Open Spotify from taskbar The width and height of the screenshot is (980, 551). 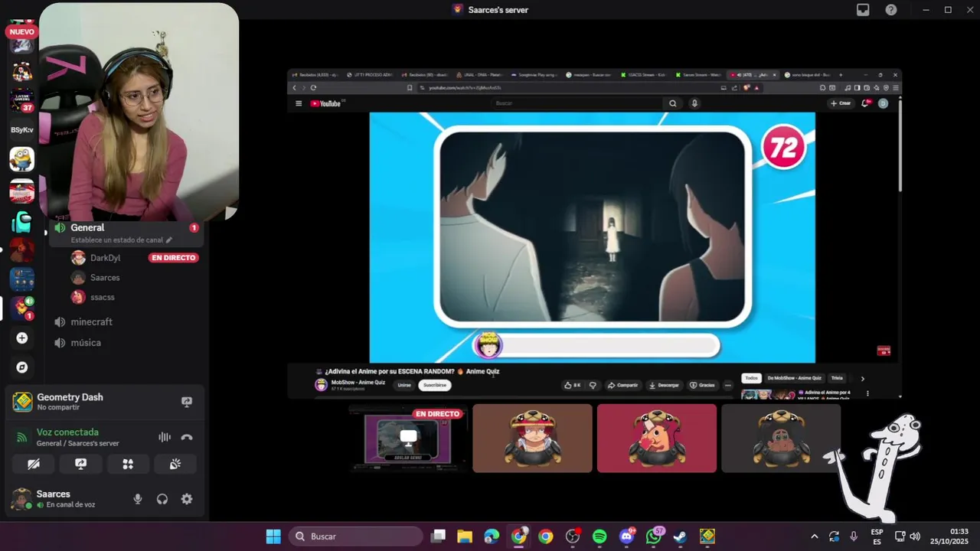click(599, 536)
